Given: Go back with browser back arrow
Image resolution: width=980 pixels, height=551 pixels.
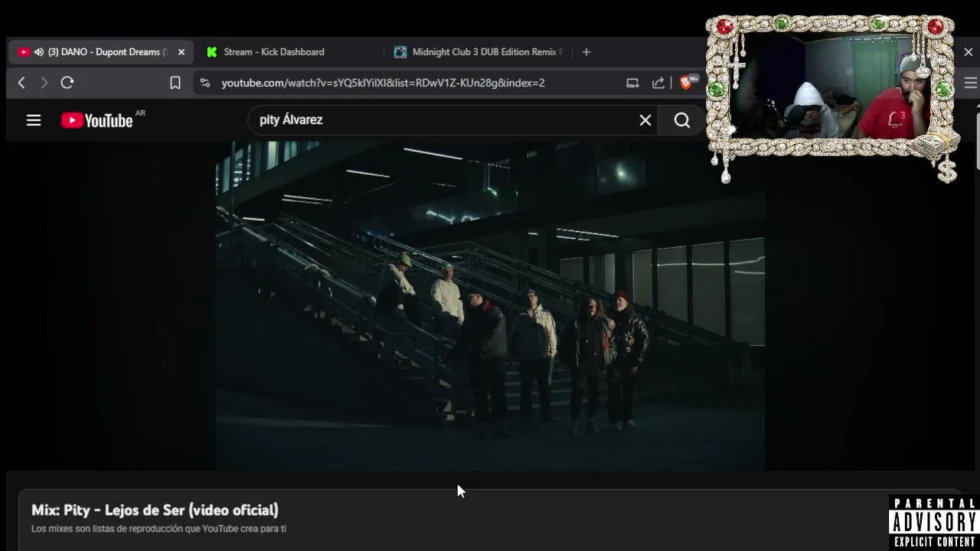Looking at the screenshot, I should click(x=21, y=83).
